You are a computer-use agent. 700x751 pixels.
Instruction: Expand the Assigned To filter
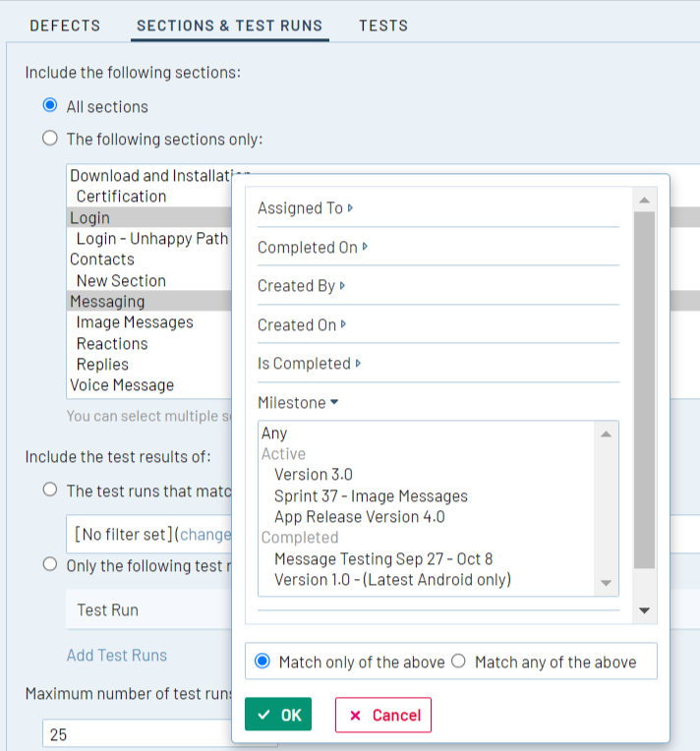pos(305,208)
